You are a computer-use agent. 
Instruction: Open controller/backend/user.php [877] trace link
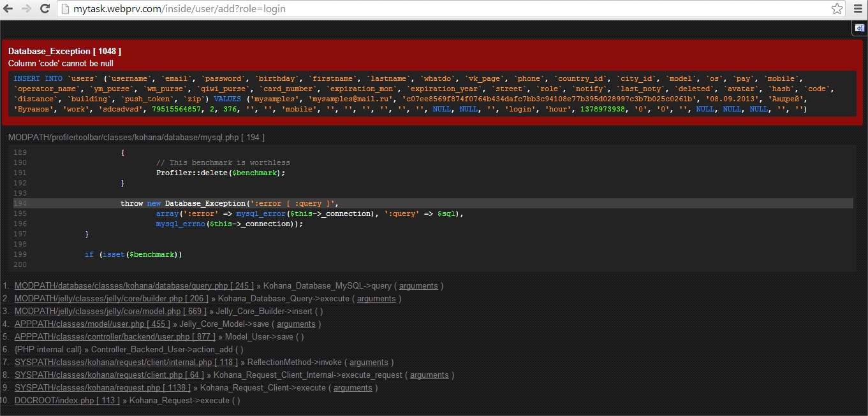[115, 337]
